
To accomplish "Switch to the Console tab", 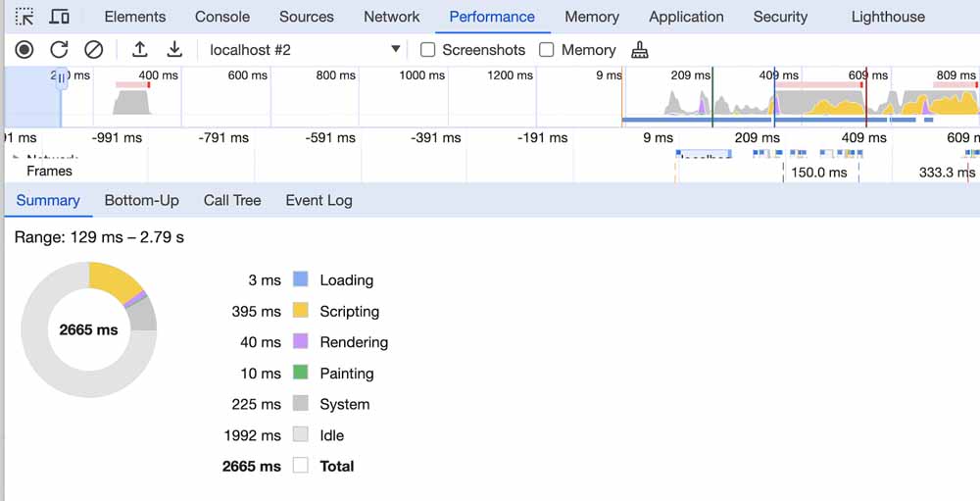I will coord(222,17).
